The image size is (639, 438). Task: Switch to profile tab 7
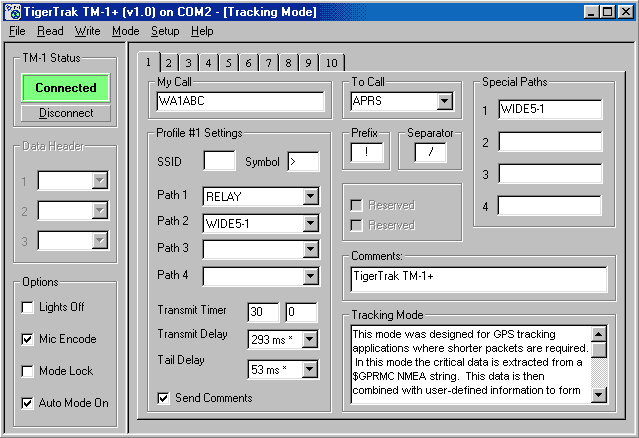click(x=268, y=63)
